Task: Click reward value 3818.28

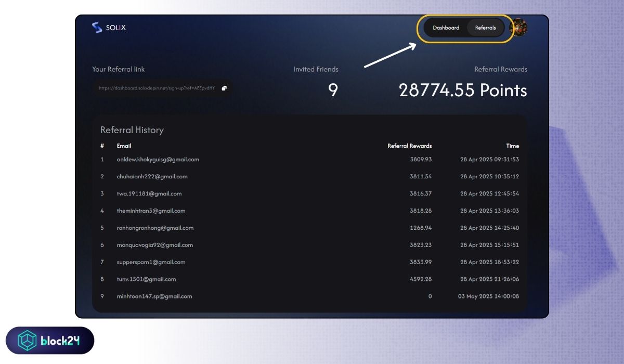Action: [x=421, y=211]
